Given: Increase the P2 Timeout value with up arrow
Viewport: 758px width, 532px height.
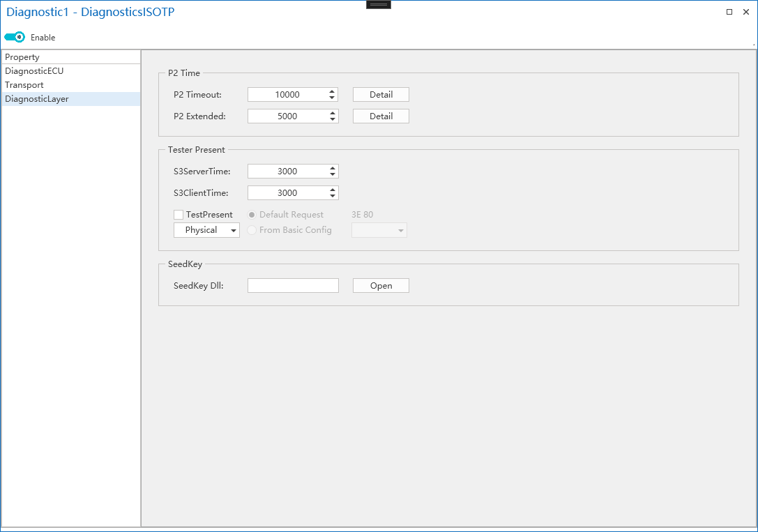Looking at the screenshot, I should pos(333,91).
